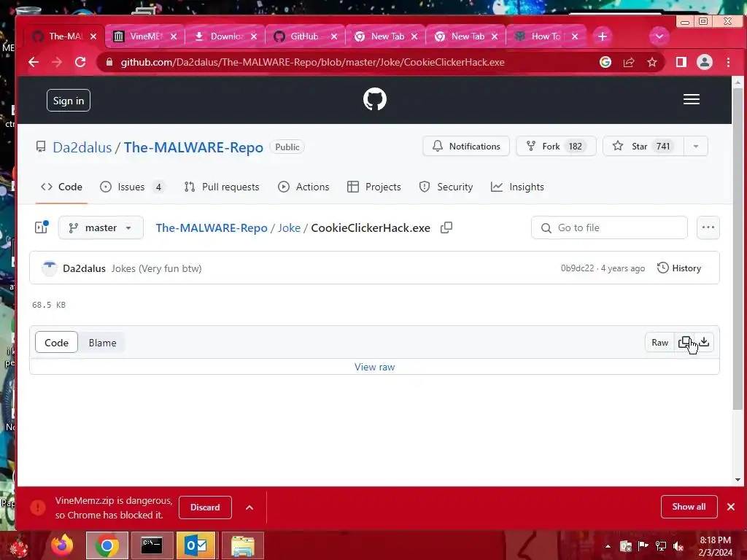Open Chrome three-dot menu
Viewport: 747px width, 560px height.
(x=728, y=62)
